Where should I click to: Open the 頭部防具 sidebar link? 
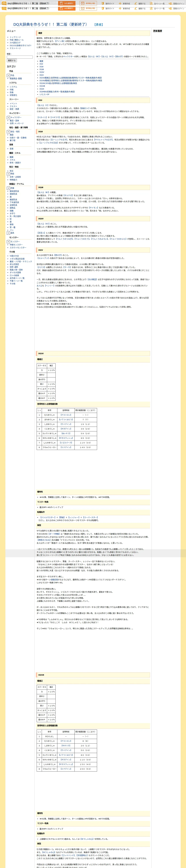pos(13,194)
